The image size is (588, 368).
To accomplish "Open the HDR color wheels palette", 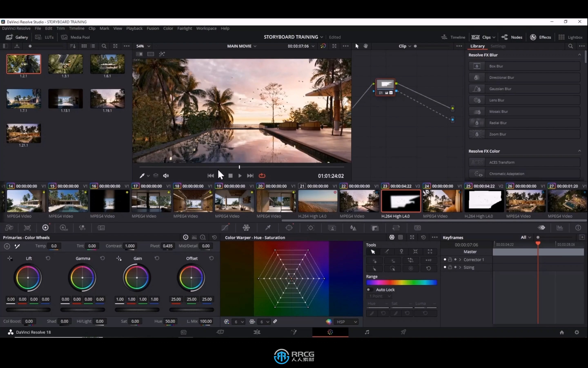I will coord(64,228).
